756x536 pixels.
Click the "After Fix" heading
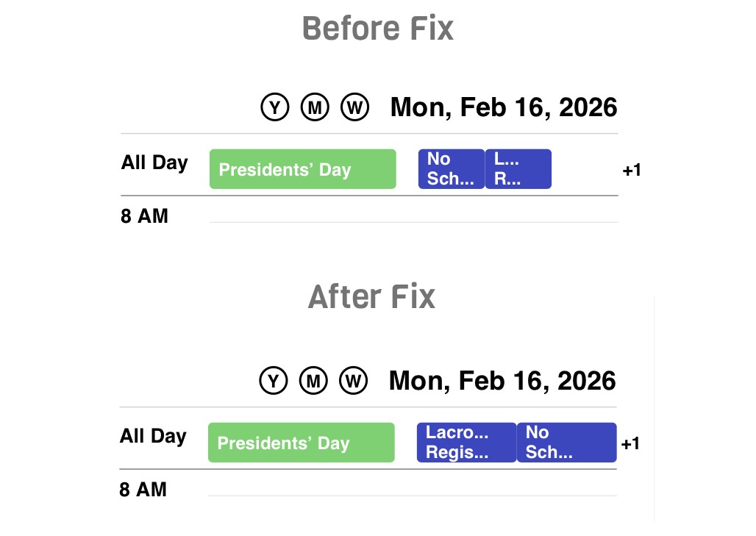click(371, 296)
